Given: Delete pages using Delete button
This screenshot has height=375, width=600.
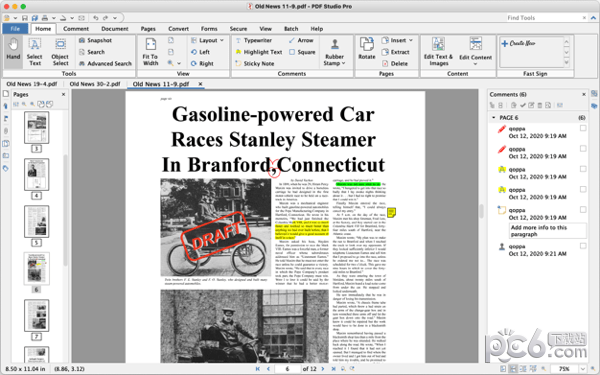Looking at the screenshot, I should point(395,64).
